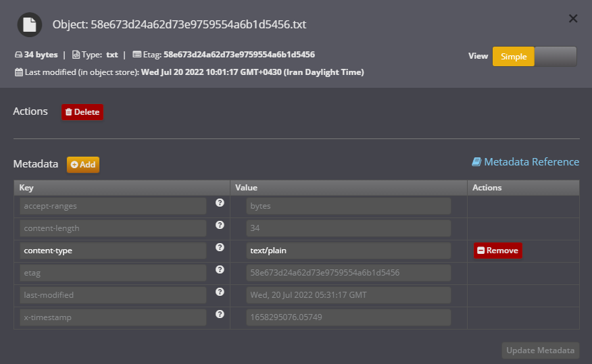Click the last-modified date value field

(x=349, y=295)
